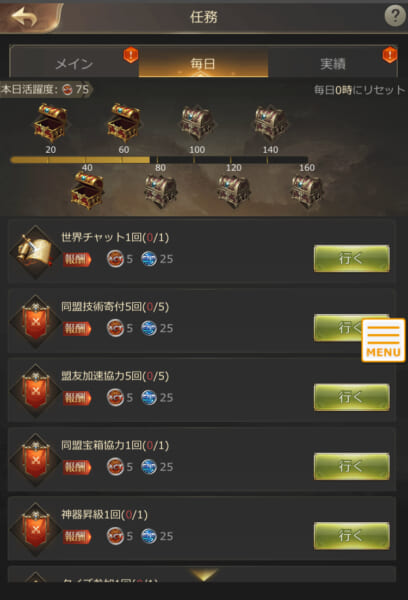Tap the opened treasure chest at 40
Viewport: 408px width, 600px height.
(87, 190)
